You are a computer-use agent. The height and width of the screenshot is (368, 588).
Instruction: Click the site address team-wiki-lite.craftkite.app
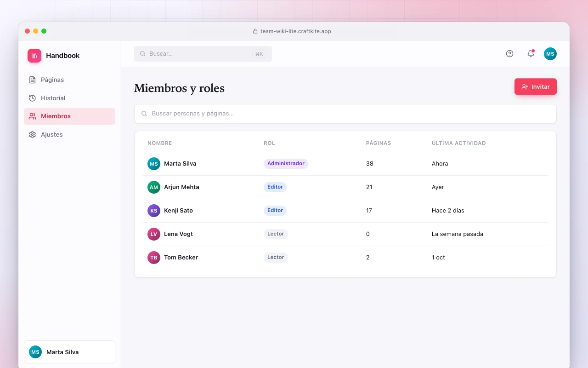pos(296,31)
